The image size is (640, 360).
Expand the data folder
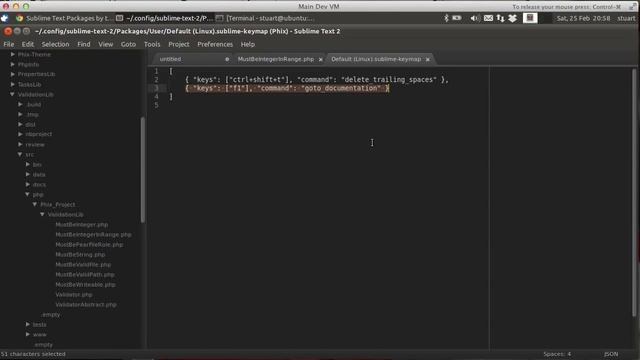point(28,175)
